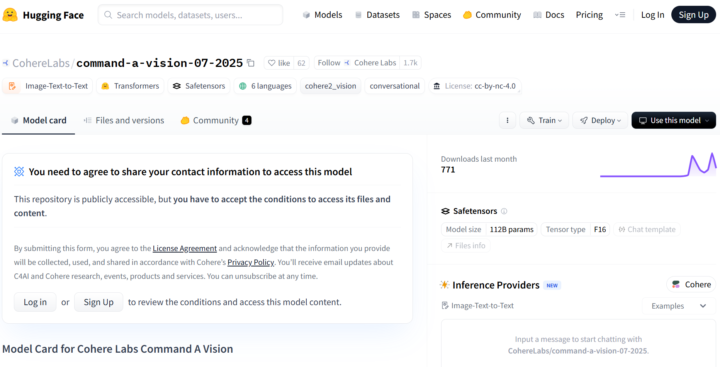Click Safetensors info circle icon
720x367 pixels.
click(504, 211)
